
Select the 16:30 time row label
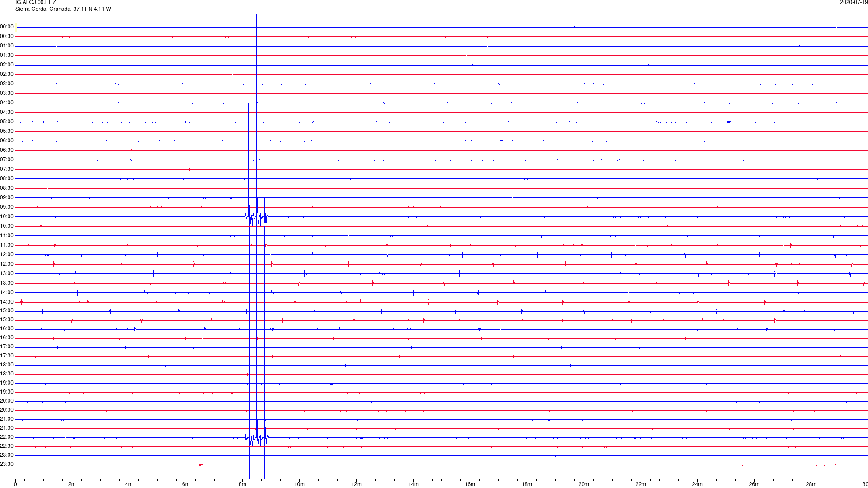coord(7,338)
